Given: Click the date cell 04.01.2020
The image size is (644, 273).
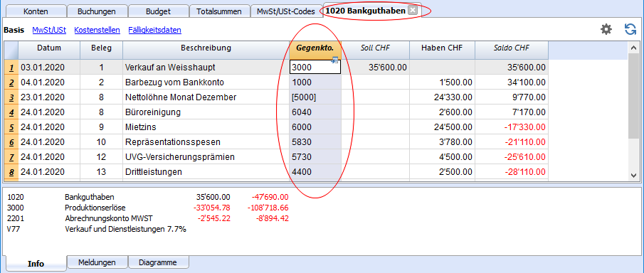Looking at the screenshot, I should click(49, 82).
